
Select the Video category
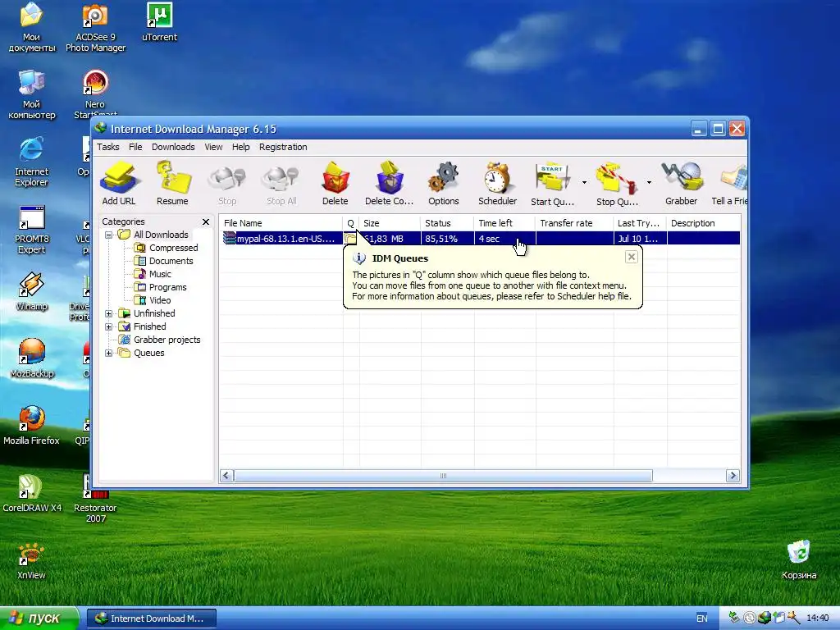153,300
